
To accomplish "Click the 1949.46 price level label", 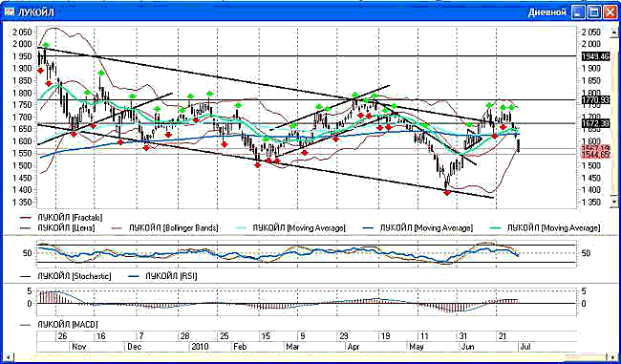I will coord(595,56).
